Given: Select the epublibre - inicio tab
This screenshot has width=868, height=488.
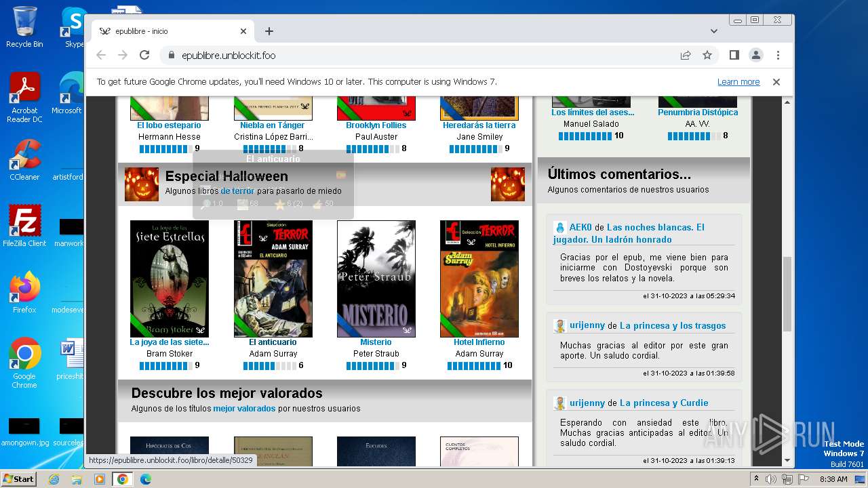Looking at the screenshot, I should 173,31.
